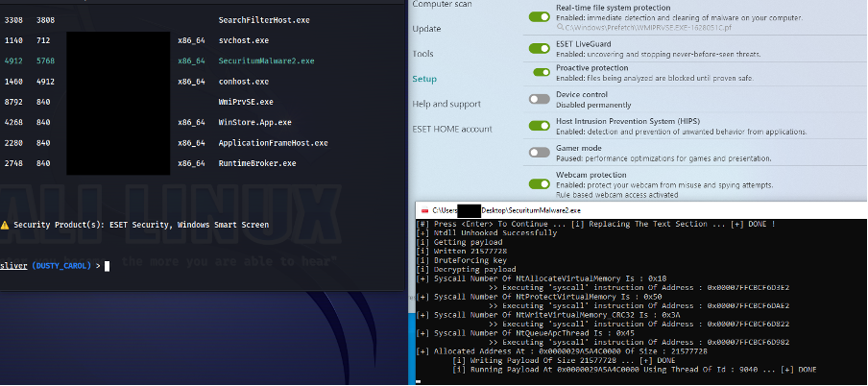Toggle Host Intrusion Prevention System switch
The width and height of the screenshot is (868, 386).
[x=540, y=126]
